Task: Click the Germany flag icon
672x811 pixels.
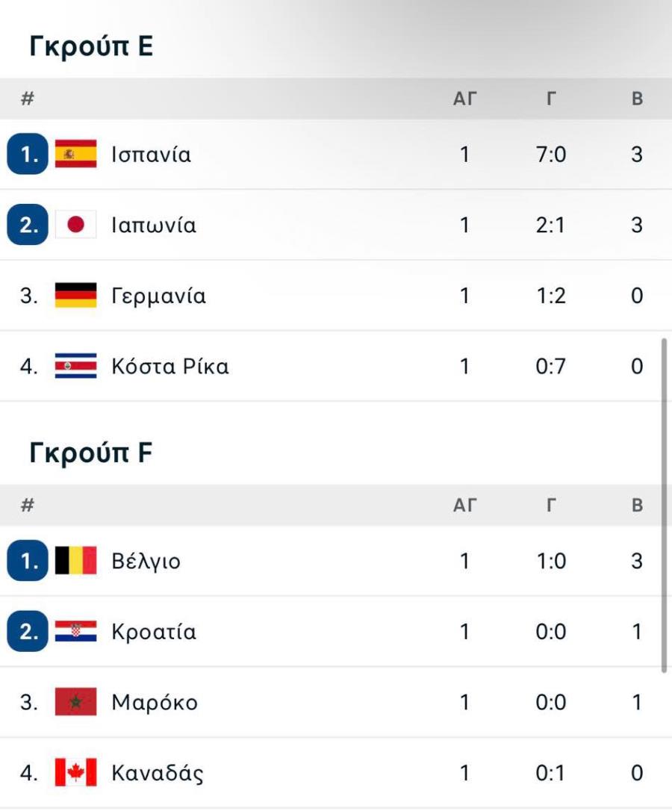Action: [75, 295]
